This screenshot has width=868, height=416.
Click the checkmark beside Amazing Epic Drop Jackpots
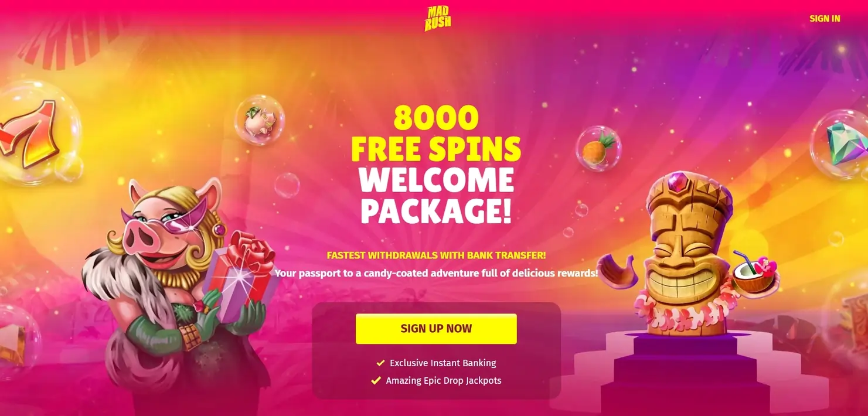[376, 381]
